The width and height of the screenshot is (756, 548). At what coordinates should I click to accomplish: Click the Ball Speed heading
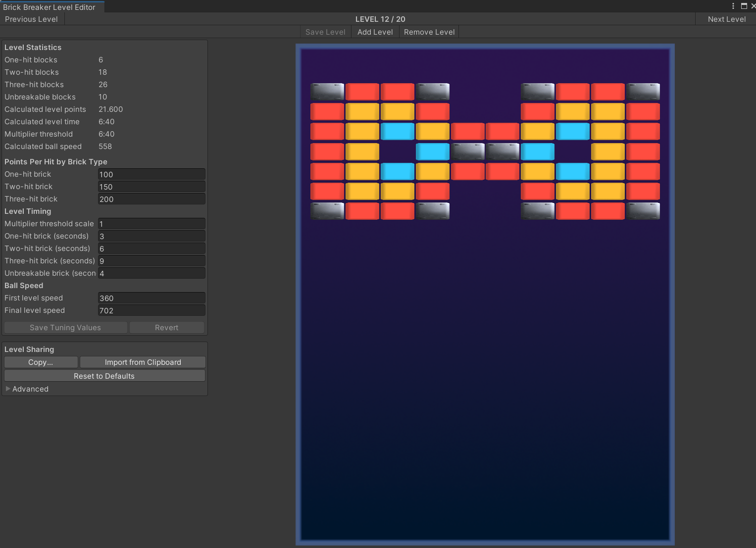tap(24, 286)
